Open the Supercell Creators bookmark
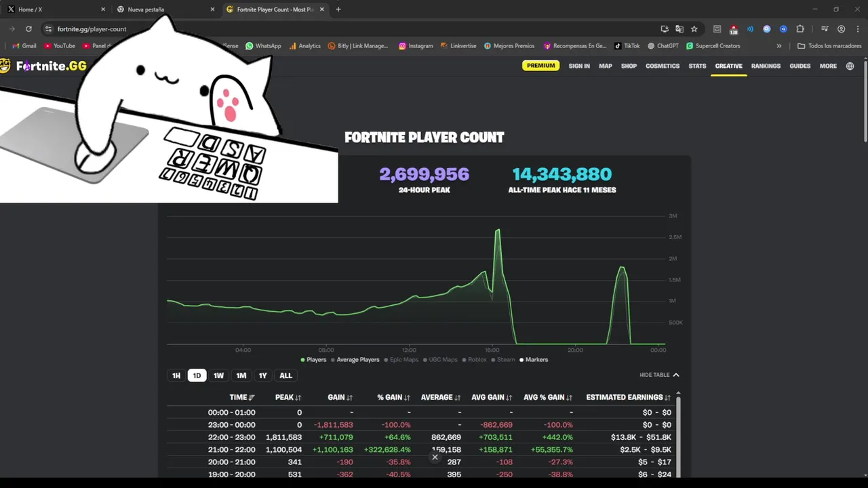This screenshot has width=868, height=488. tap(713, 46)
